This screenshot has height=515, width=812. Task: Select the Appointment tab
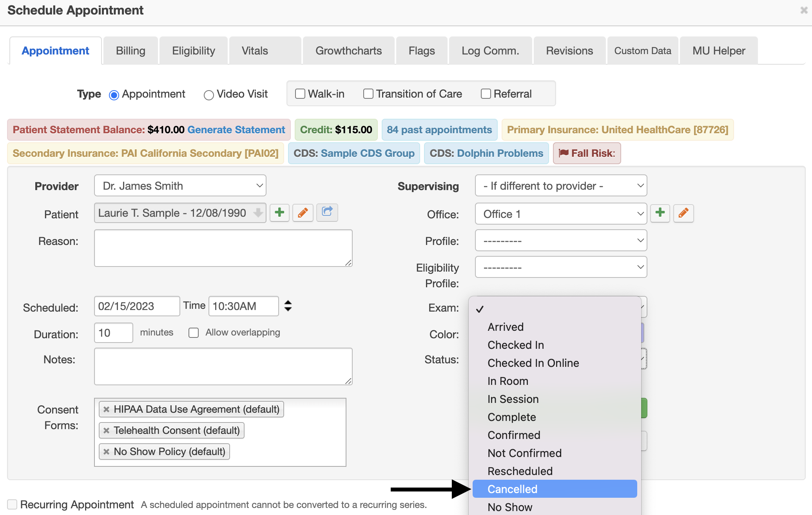[55, 51]
